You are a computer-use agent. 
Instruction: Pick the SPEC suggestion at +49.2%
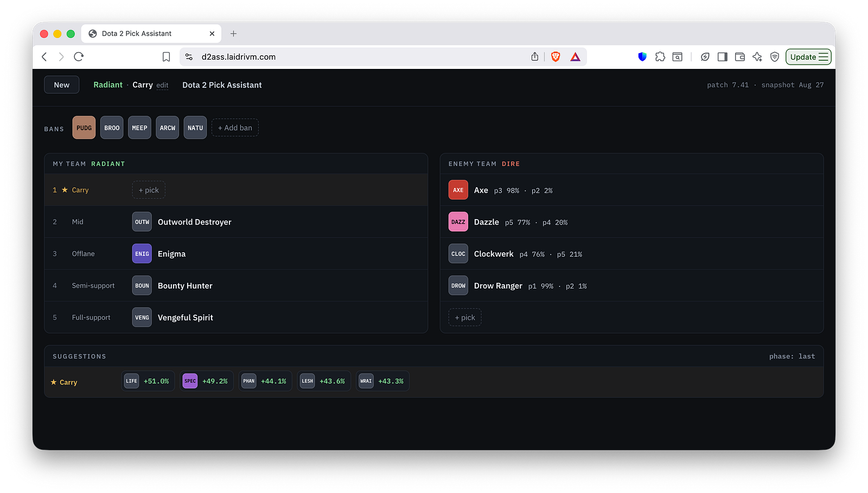coord(207,381)
